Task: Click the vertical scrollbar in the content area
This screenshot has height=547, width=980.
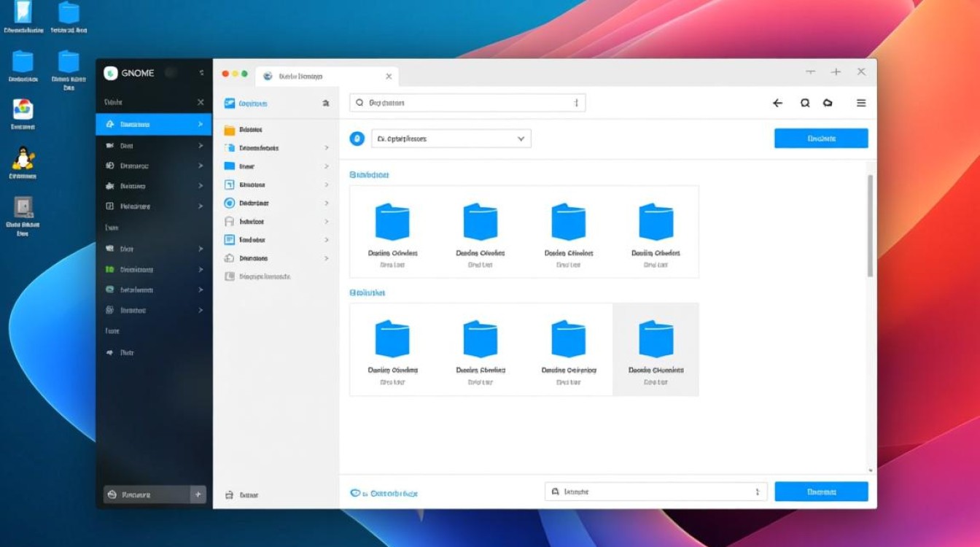Action: [x=870, y=226]
